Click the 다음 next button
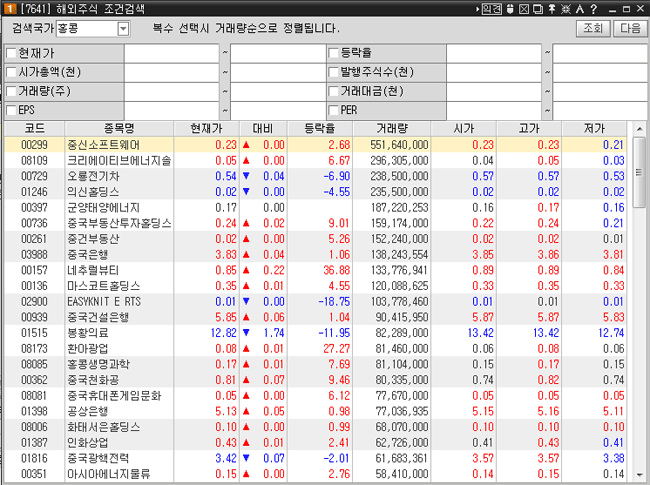The width and height of the screenshot is (650, 485). pos(630,28)
